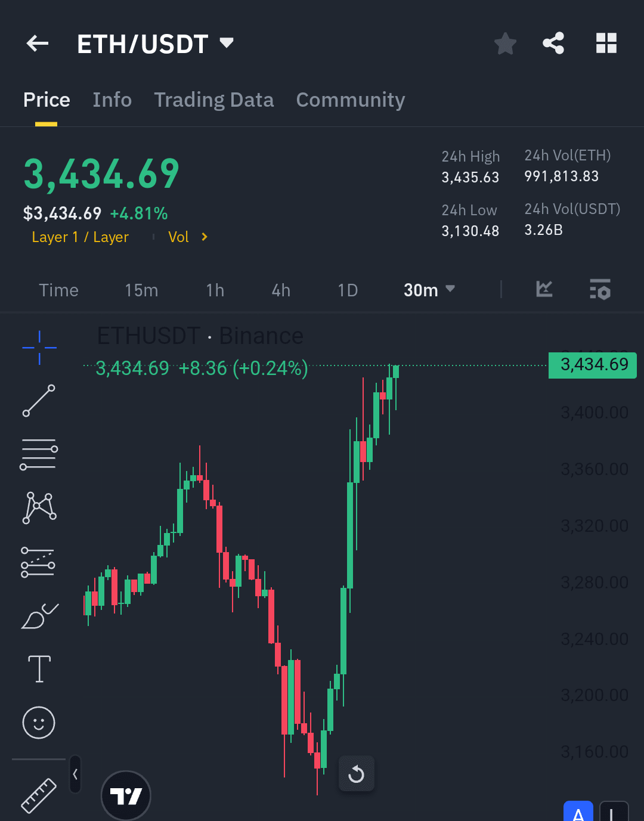Expand the 30m interval dropdown
This screenshot has height=821, width=644.
click(x=429, y=290)
